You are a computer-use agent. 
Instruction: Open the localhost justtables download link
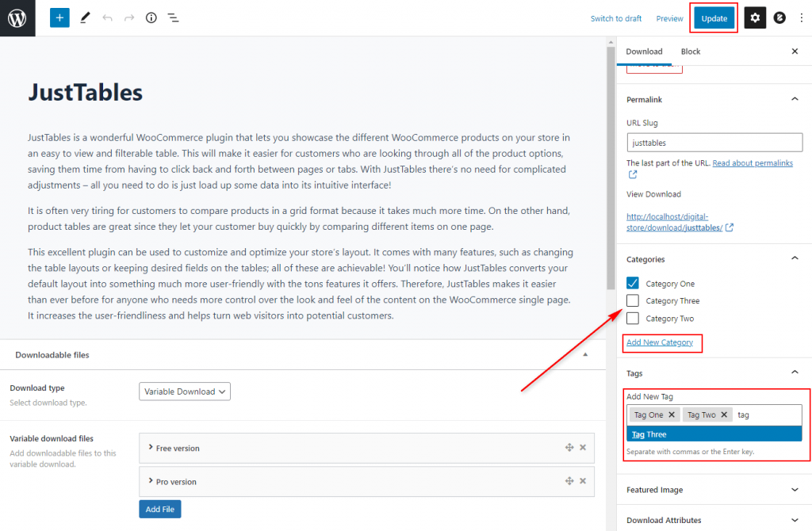[674, 222]
